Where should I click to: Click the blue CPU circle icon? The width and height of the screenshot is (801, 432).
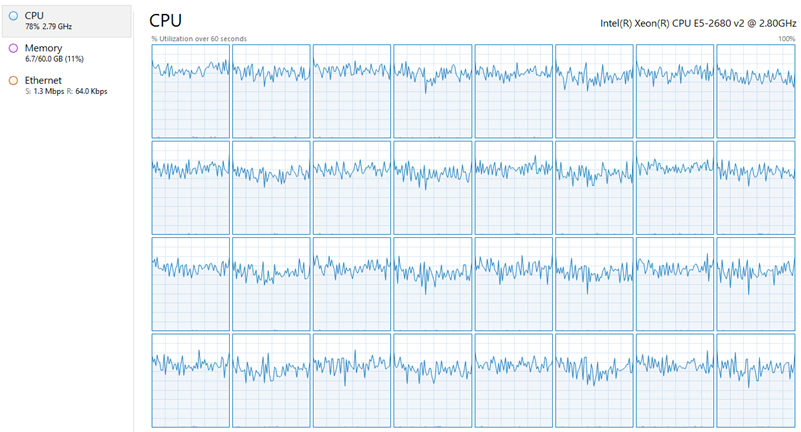pyautogui.click(x=13, y=16)
